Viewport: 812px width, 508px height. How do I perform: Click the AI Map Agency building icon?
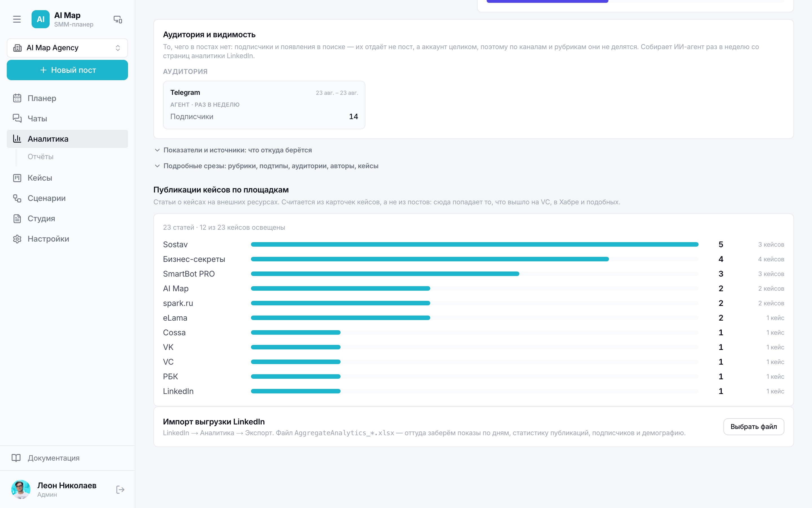point(17,48)
